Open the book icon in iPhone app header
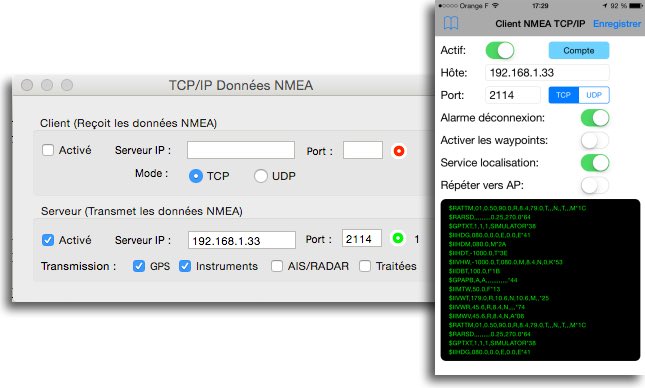645x388 pixels. [x=451, y=23]
